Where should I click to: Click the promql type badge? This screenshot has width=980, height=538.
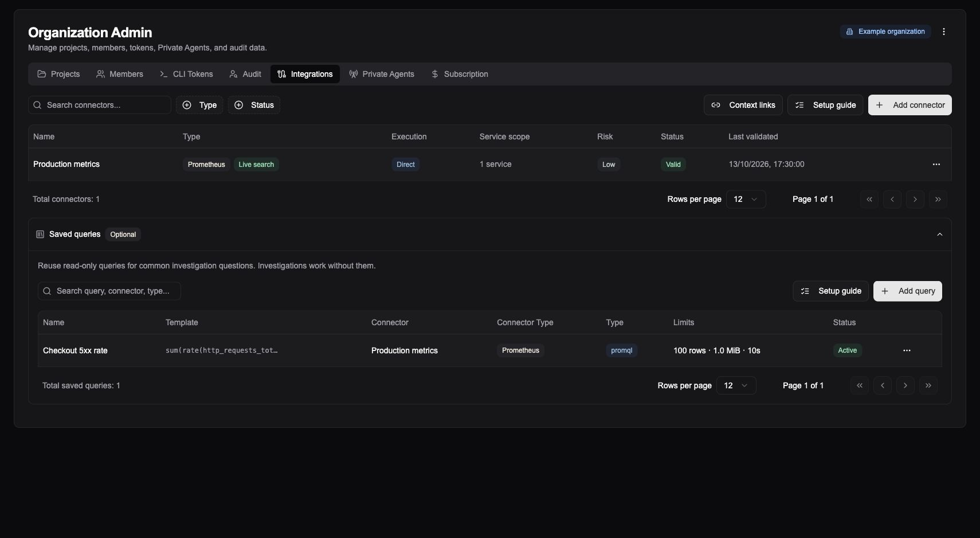pos(622,350)
